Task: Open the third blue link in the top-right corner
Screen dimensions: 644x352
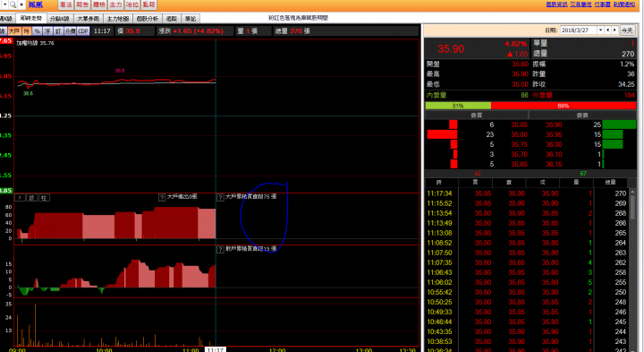Action: (602, 4)
